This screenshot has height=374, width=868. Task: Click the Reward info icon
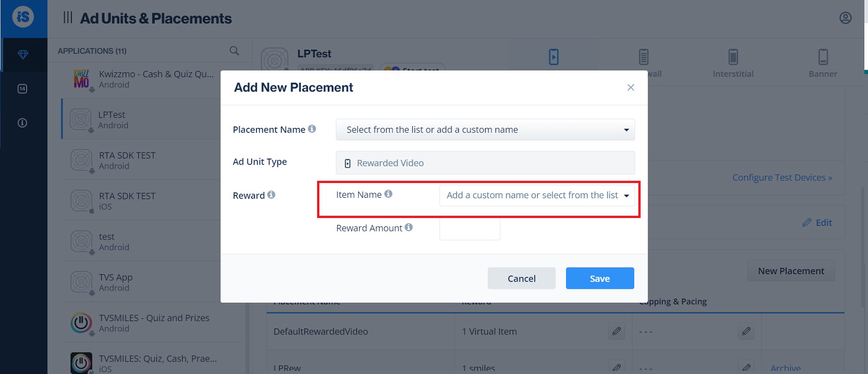click(272, 195)
